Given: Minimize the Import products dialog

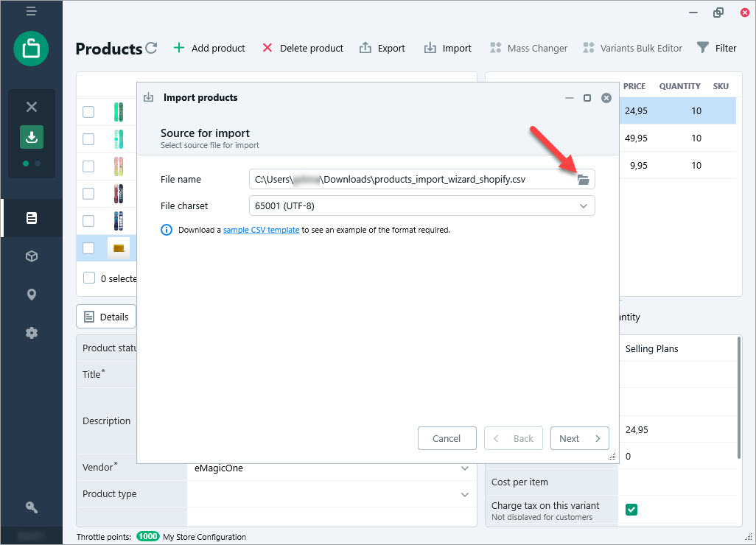Looking at the screenshot, I should tap(570, 98).
